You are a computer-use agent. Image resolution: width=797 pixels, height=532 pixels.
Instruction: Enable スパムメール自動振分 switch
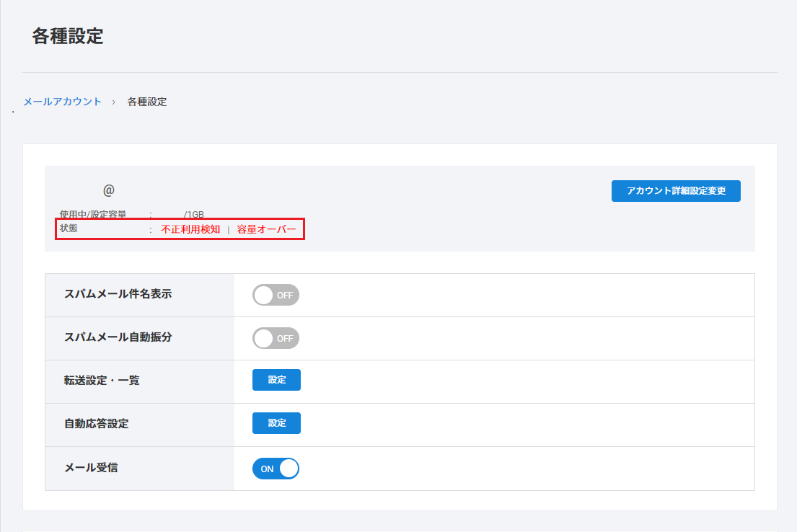click(x=276, y=338)
